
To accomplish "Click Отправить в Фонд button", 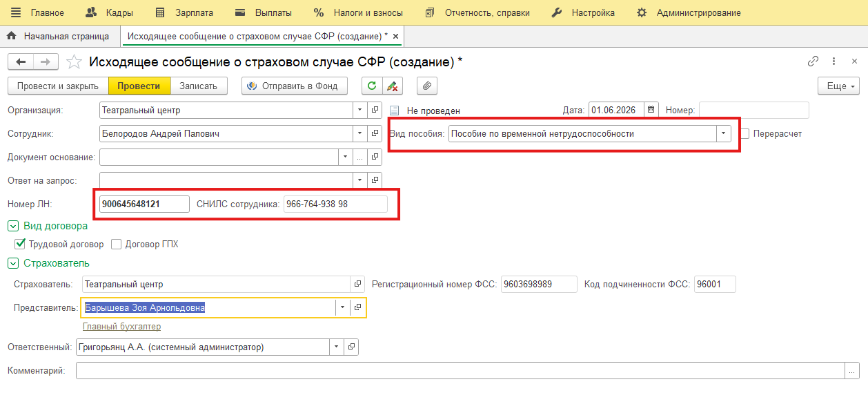I will [295, 86].
